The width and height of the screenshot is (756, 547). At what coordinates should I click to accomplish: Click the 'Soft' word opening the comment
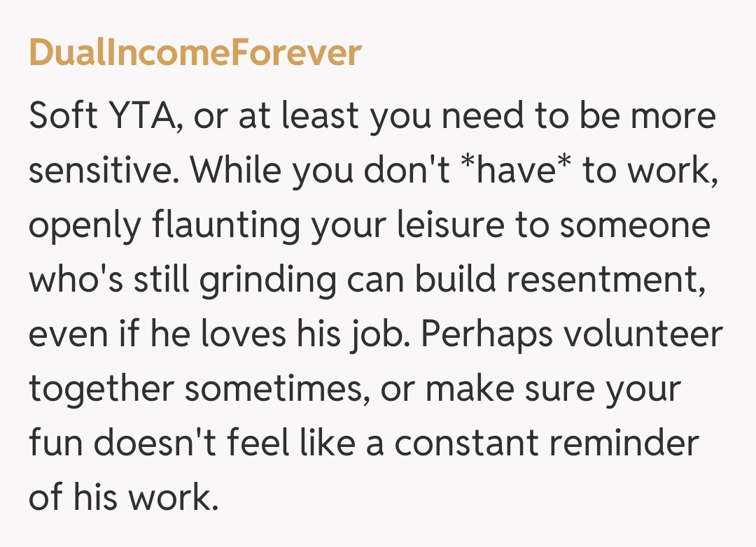[x=64, y=117]
